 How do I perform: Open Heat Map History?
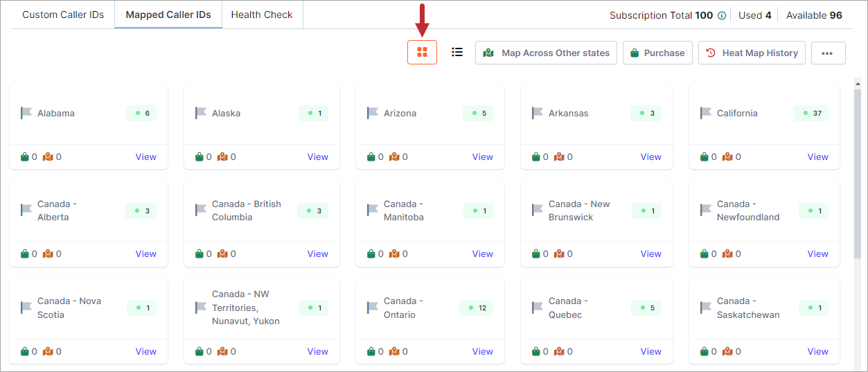(x=752, y=53)
